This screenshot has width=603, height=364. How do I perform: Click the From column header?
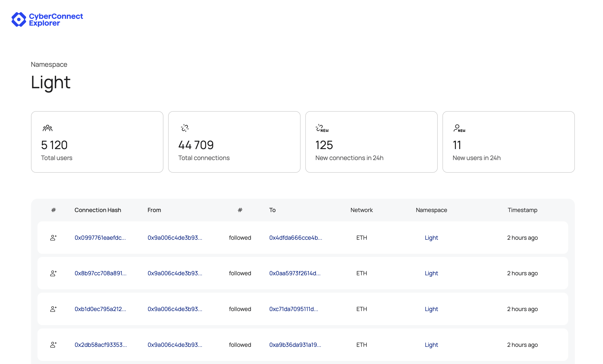154,210
